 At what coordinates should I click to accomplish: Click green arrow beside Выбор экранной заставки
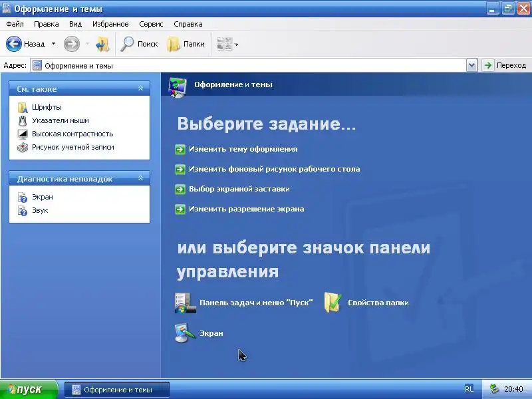[180, 190]
